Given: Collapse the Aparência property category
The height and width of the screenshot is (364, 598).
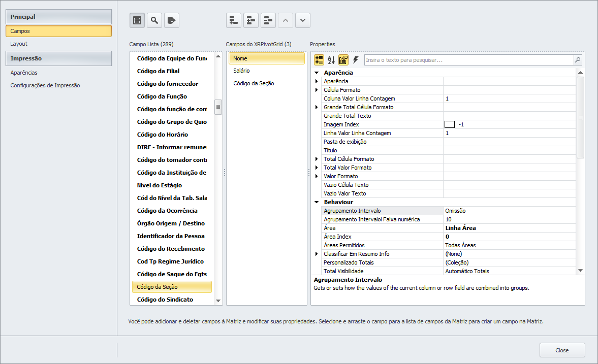Looking at the screenshot, I should click(x=317, y=73).
